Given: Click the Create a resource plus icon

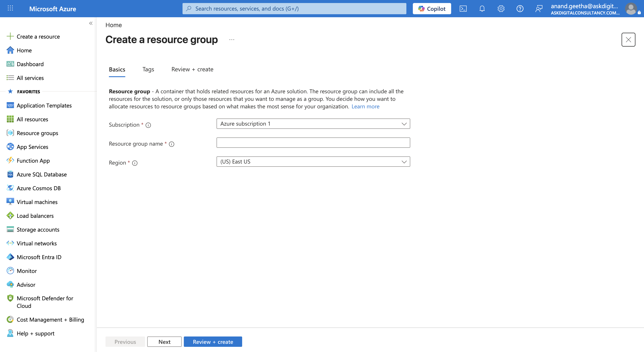Looking at the screenshot, I should pyautogui.click(x=10, y=37).
